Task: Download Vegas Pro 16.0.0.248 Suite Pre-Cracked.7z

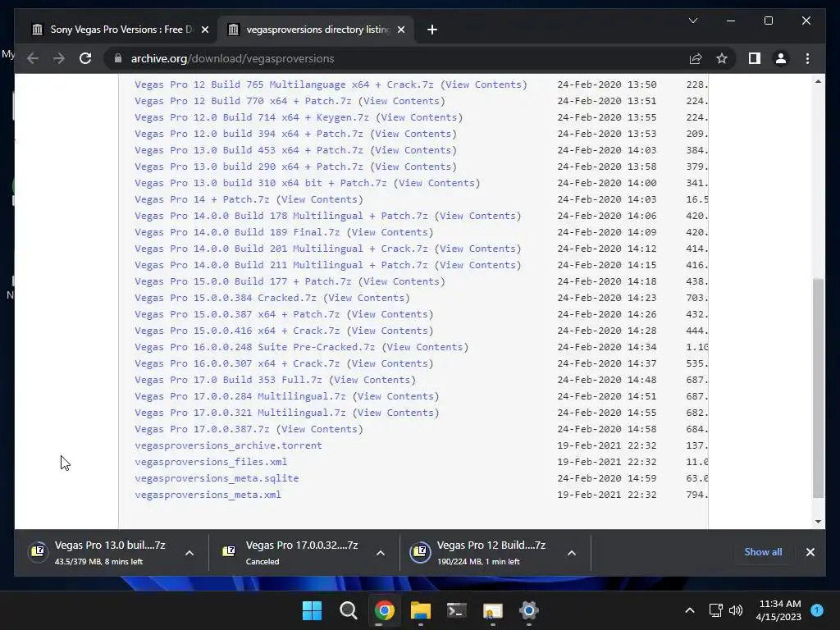Action: [254, 347]
